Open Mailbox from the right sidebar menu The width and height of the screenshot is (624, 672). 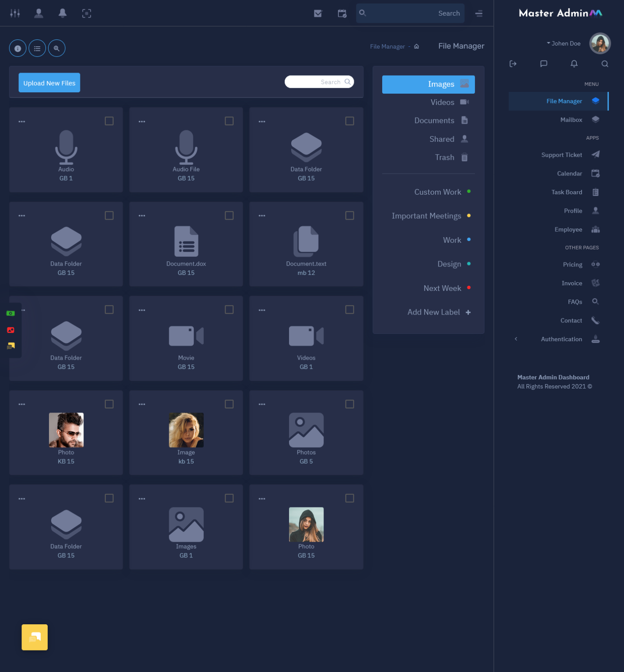pyautogui.click(x=571, y=119)
